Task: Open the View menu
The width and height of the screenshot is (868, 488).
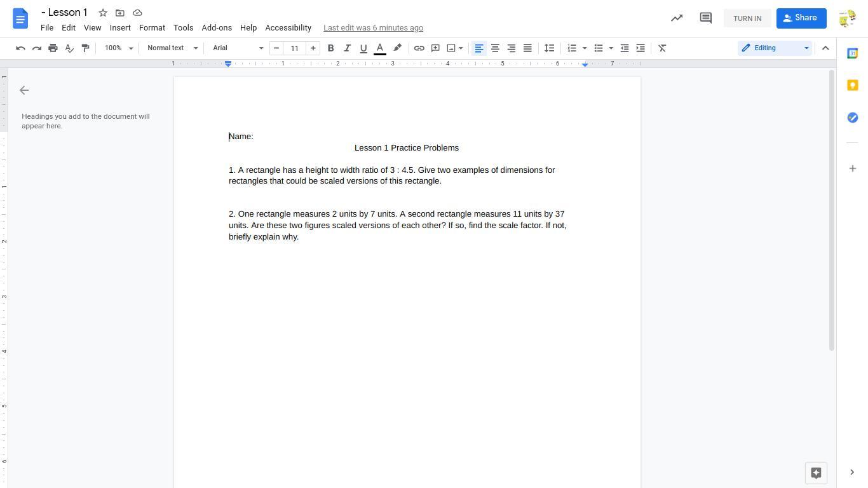Action: point(92,28)
